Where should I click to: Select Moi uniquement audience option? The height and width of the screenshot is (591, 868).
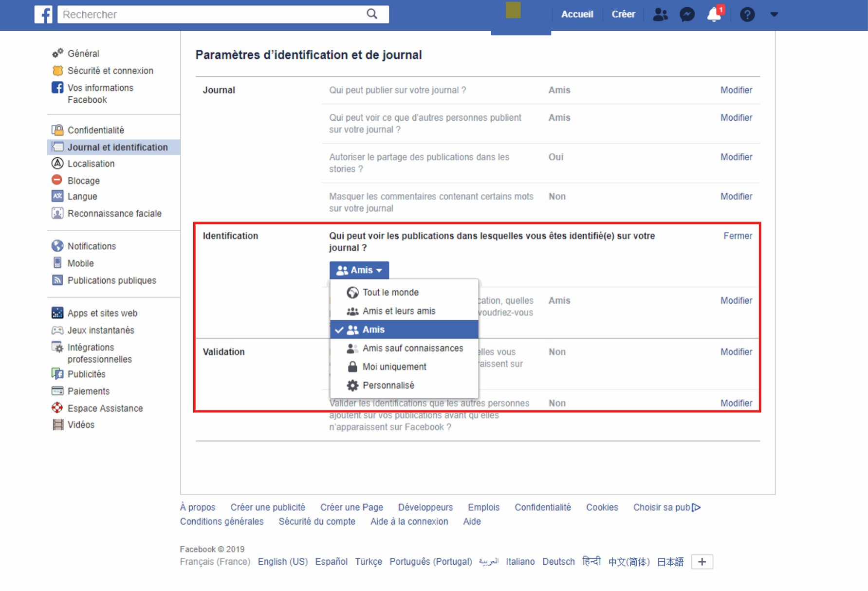pos(394,367)
